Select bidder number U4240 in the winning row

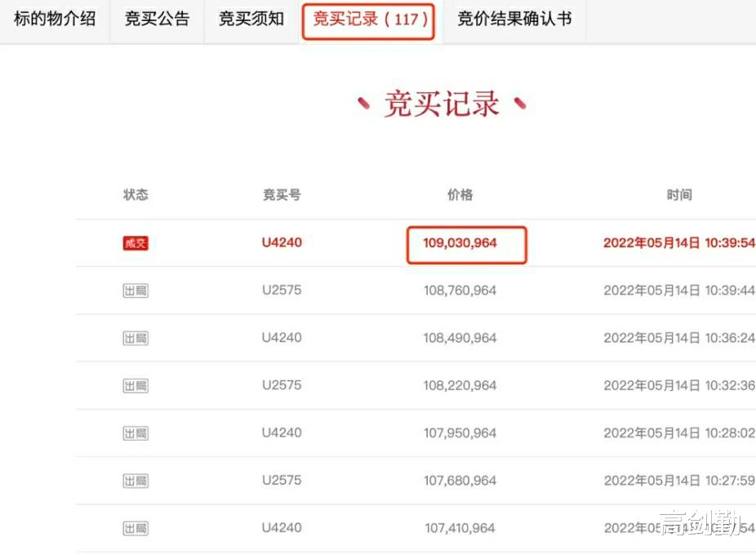tap(281, 242)
